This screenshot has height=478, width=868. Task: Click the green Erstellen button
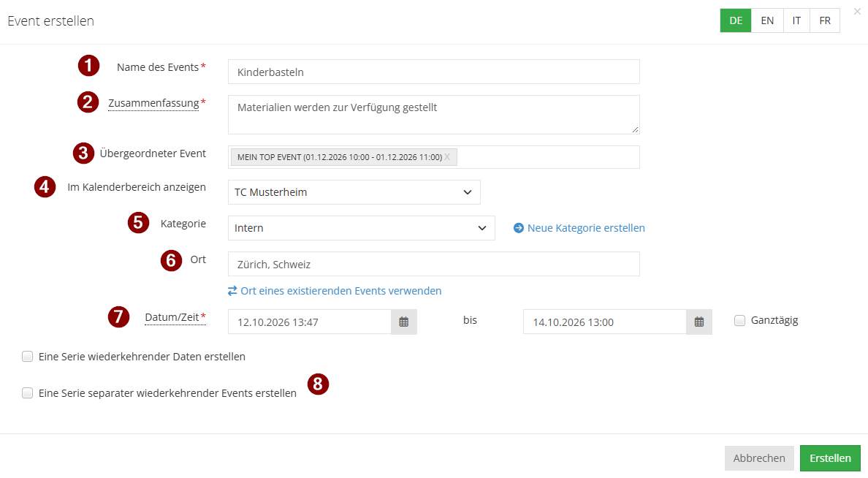(830, 458)
